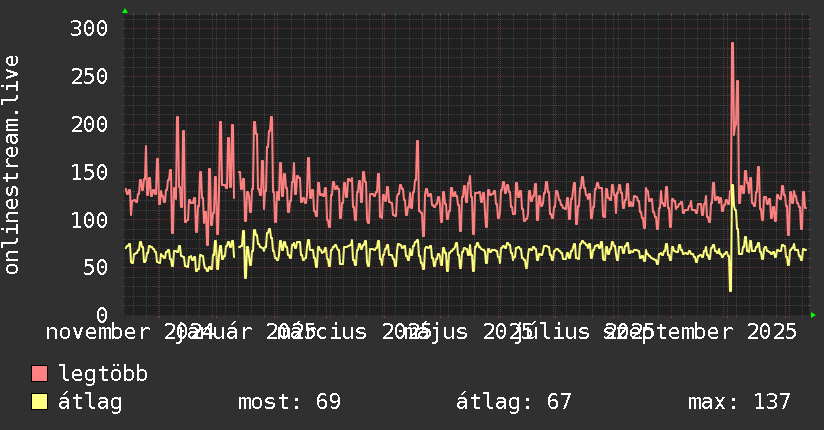
Task: Click the 0 y-axis label
Action: click(102, 315)
